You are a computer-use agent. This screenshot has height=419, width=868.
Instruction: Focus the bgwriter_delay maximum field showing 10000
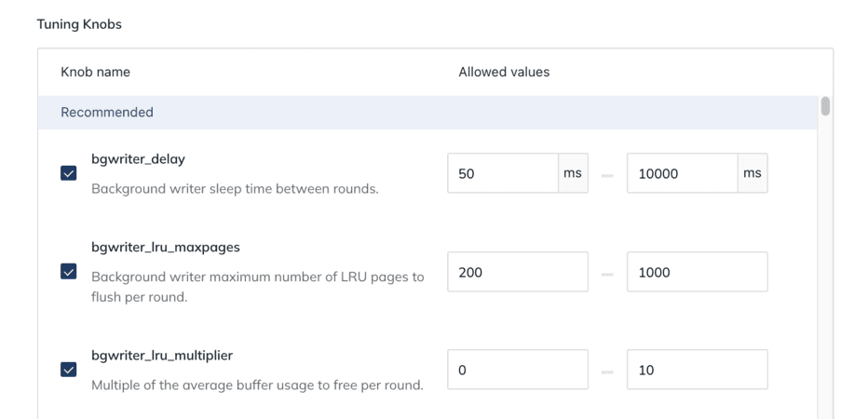682,173
